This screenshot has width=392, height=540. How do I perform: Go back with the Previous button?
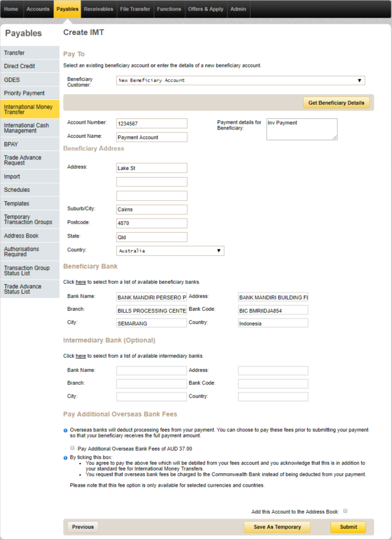tap(83, 527)
